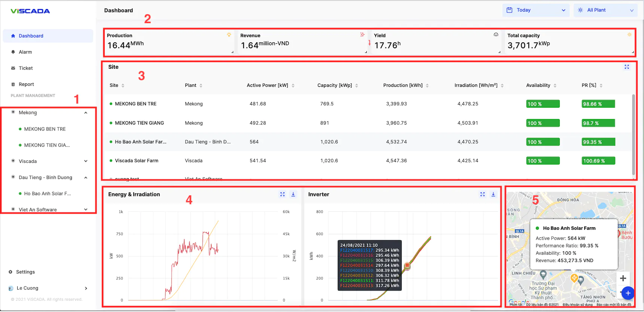Screen dimensions: 644x312
Task: Click Ho Bao Anh Solar Farm map popup title
Action: (569, 228)
